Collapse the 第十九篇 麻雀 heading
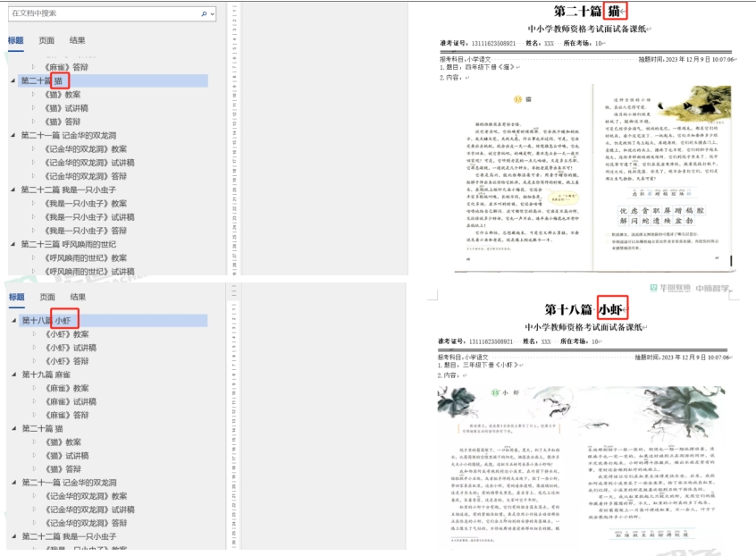This screenshot has height=556, width=756. (x=13, y=375)
